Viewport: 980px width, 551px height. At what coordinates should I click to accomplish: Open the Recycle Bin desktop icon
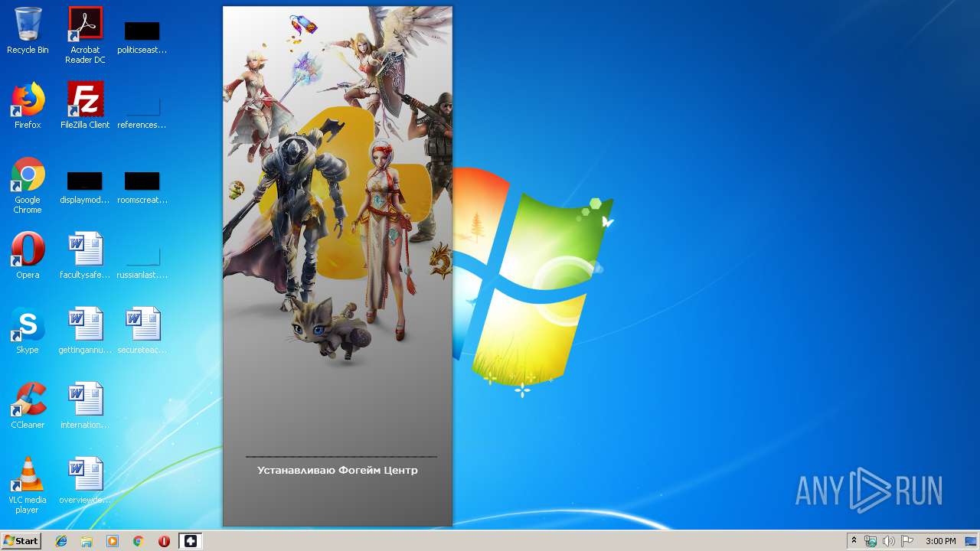pyautogui.click(x=28, y=31)
